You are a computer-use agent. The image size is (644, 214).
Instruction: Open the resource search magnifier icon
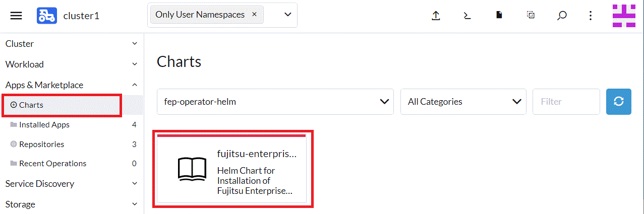[562, 16]
